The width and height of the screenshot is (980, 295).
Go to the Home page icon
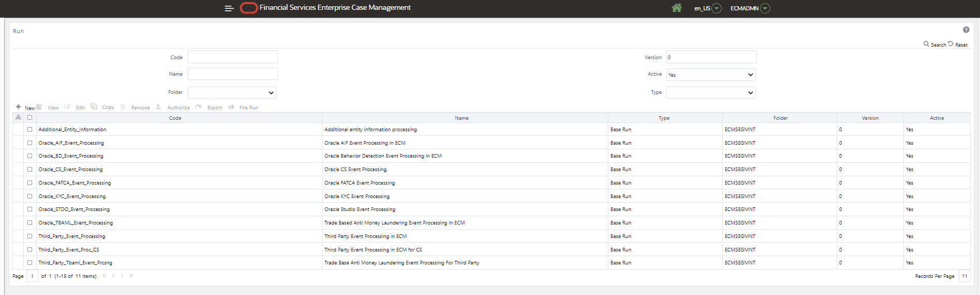click(676, 8)
